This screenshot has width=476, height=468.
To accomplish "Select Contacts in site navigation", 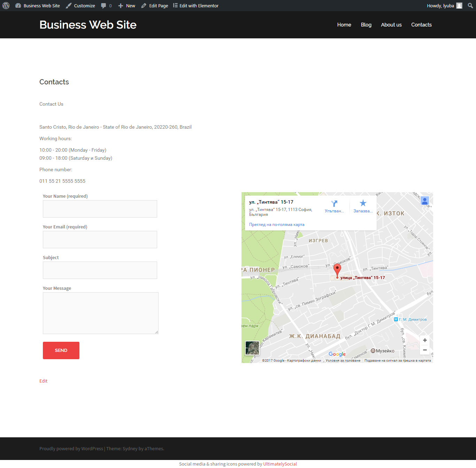I will click(x=421, y=25).
